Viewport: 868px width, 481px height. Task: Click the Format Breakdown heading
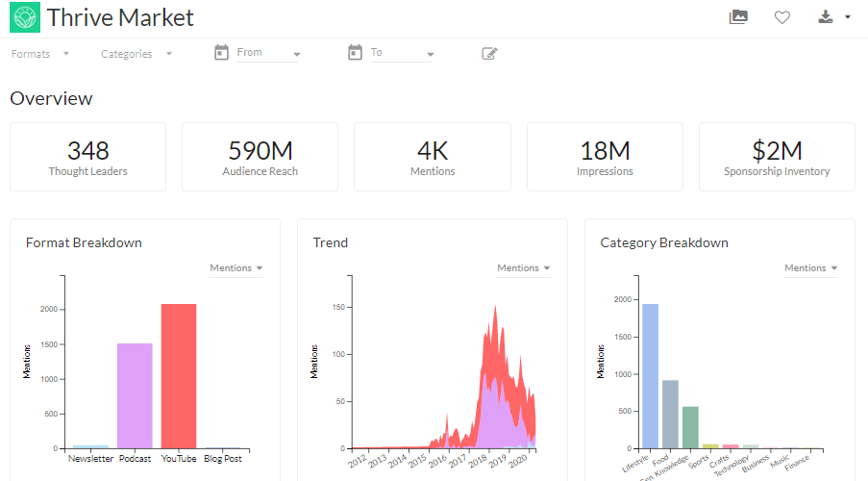pos(84,242)
